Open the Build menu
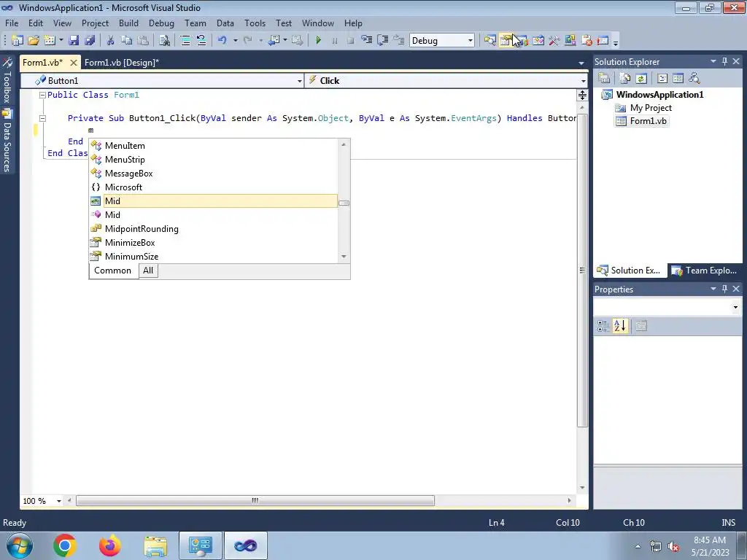The image size is (747, 560). pyautogui.click(x=128, y=23)
